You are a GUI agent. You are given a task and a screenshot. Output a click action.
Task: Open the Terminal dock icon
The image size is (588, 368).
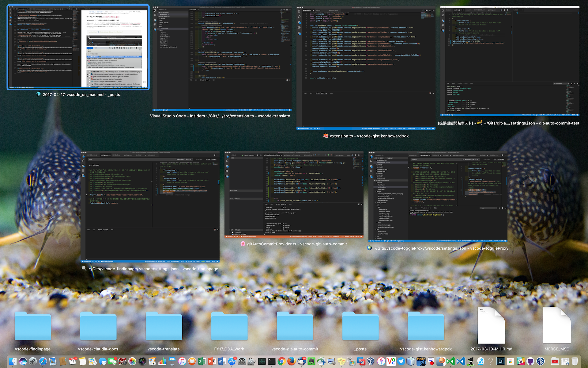pos(271,361)
